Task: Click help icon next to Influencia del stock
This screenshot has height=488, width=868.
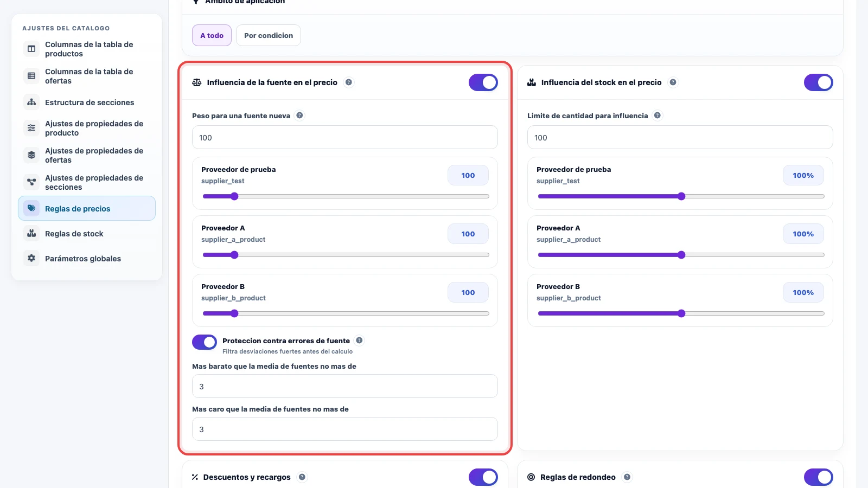Action: tap(673, 82)
